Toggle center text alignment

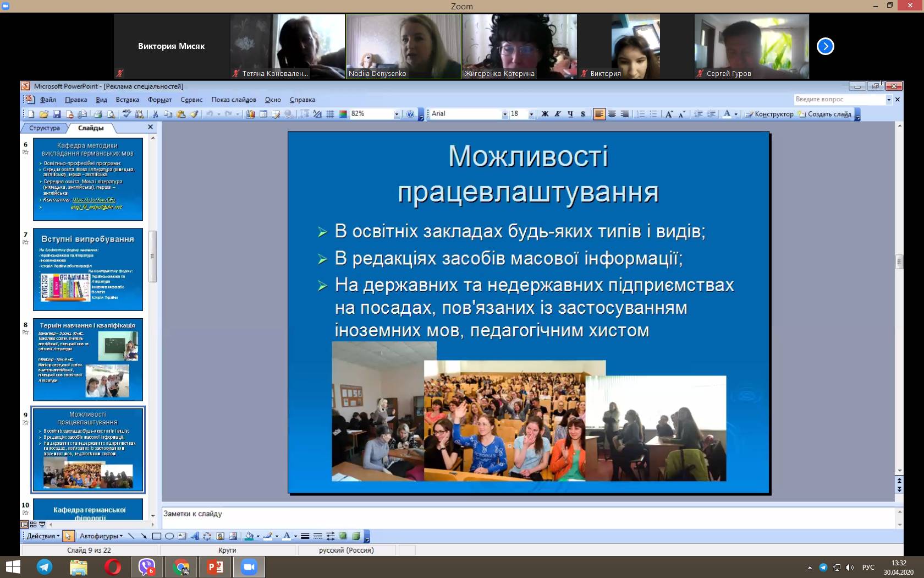coord(612,114)
